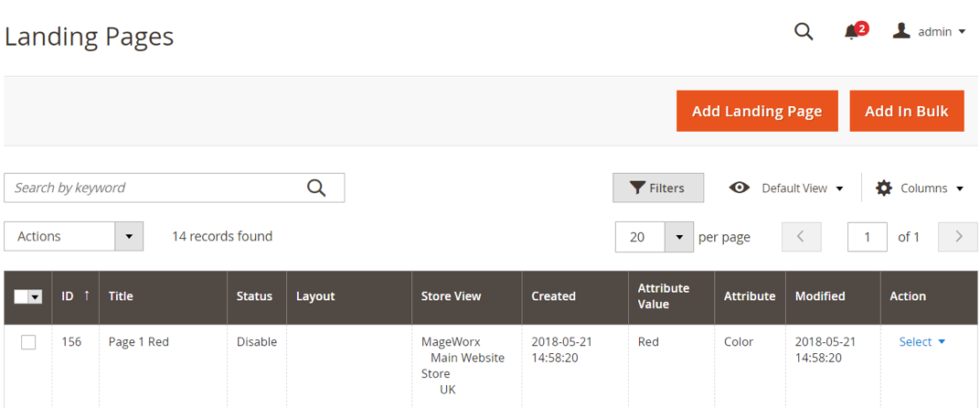This screenshot has height=408, width=980.
Task: Submit keyword search magnifier icon
Action: [317, 188]
